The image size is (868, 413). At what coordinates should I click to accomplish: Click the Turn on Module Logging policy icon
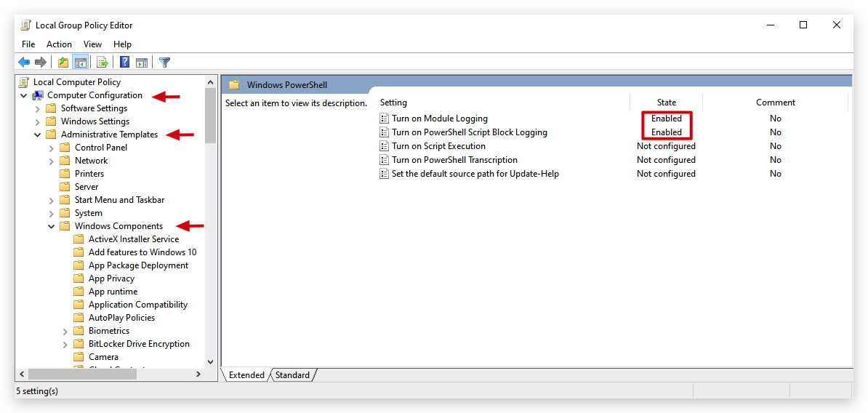point(384,119)
